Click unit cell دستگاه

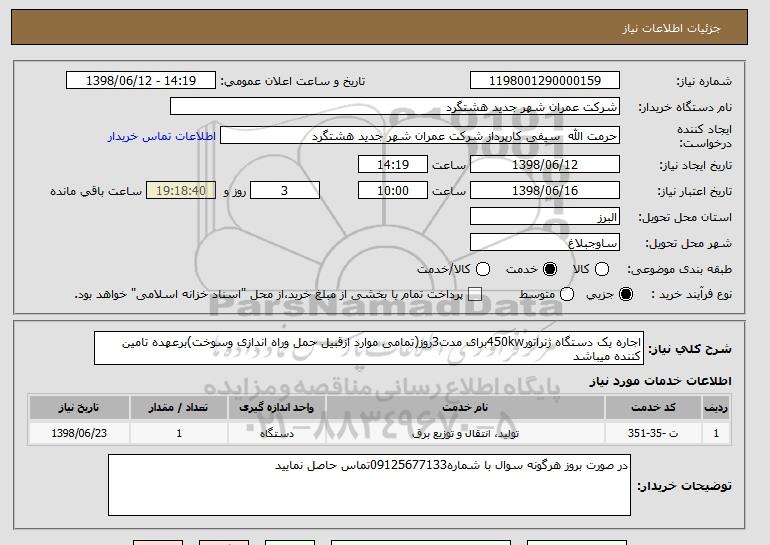[276, 433]
